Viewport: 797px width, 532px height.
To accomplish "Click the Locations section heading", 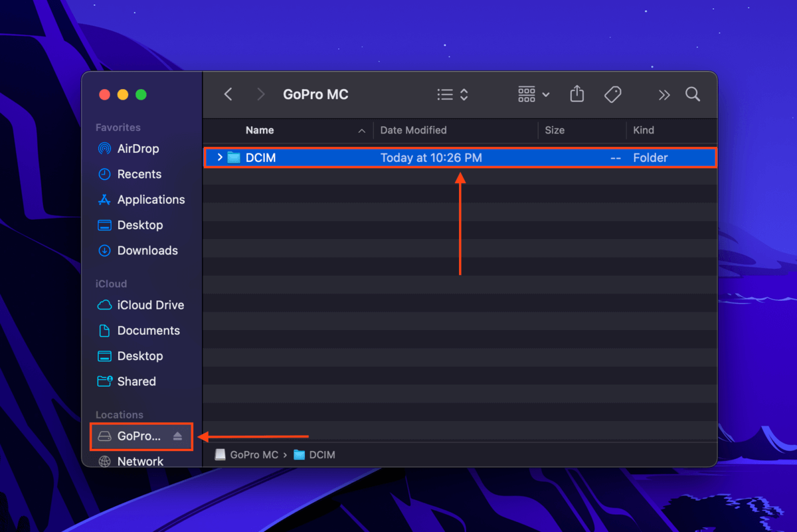I will [120, 414].
